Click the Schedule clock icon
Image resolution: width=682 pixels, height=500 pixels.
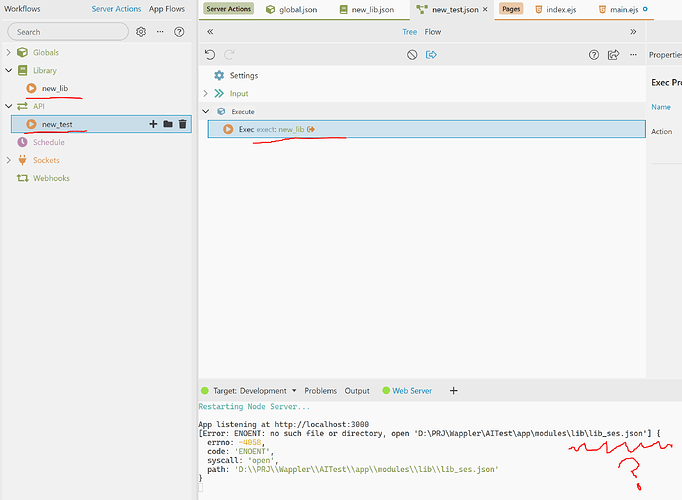pos(22,142)
